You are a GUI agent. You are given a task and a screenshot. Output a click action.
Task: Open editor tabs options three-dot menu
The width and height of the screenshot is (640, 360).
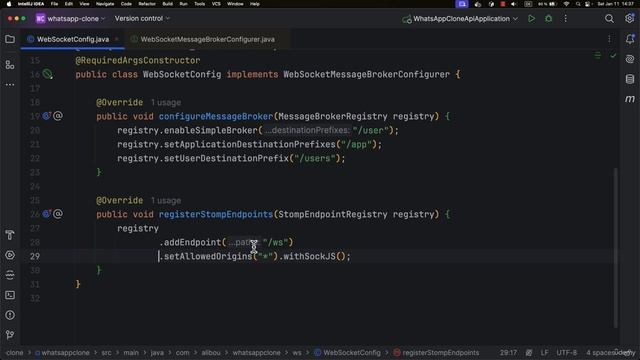click(609, 39)
